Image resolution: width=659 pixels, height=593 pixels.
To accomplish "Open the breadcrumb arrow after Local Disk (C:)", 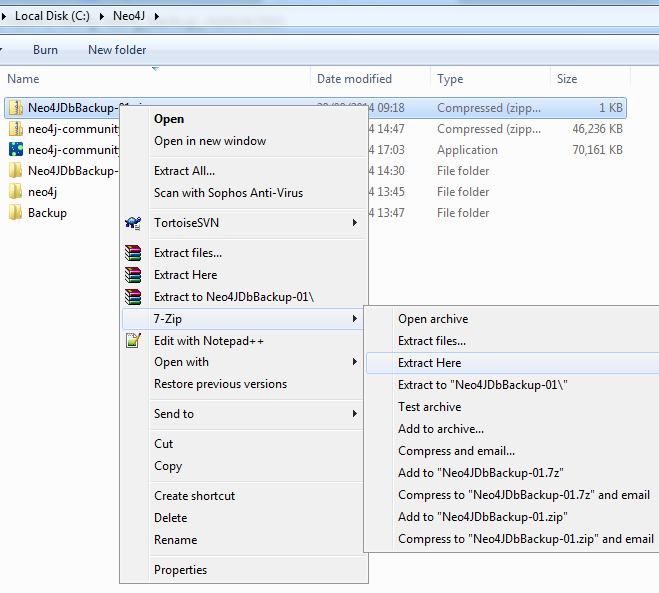I will (x=102, y=16).
